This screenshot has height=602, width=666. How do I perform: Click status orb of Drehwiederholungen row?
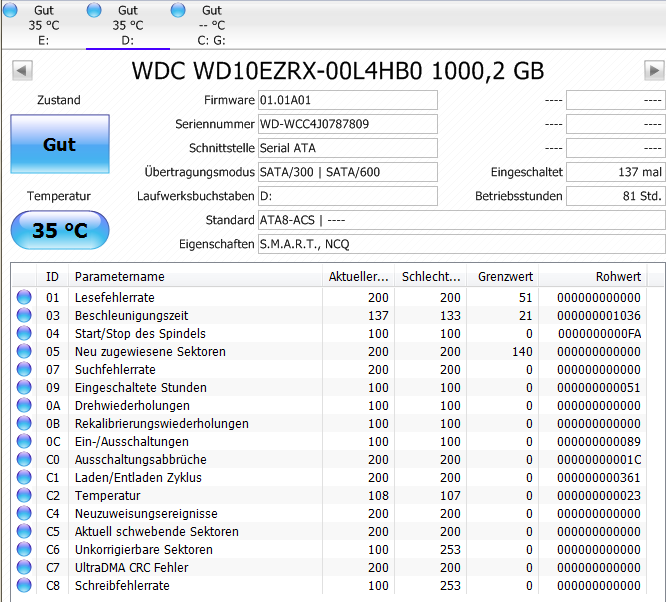(x=24, y=405)
